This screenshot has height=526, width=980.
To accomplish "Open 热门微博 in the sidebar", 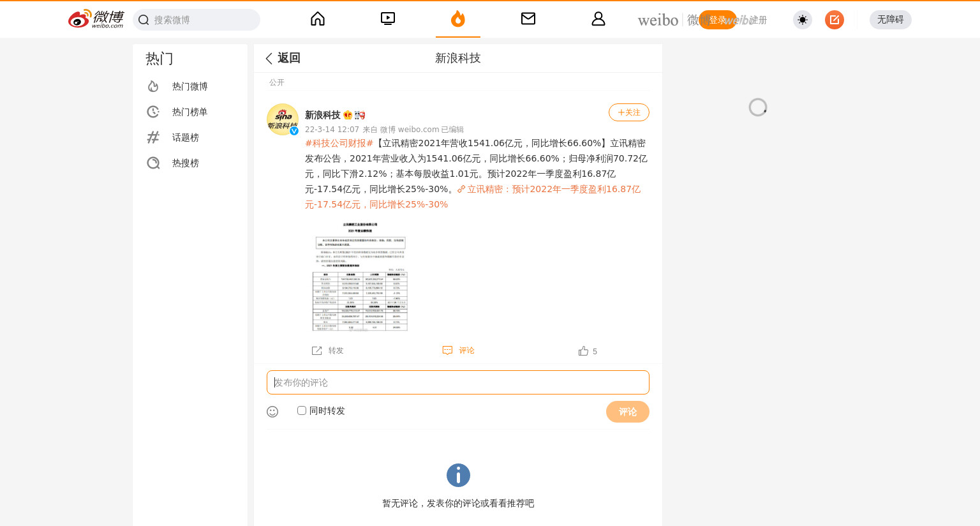I will coord(190,86).
